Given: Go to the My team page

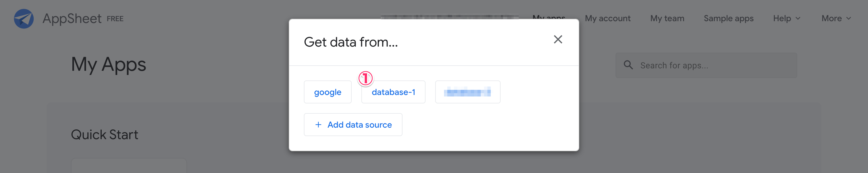Looking at the screenshot, I should tap(667, 18).
